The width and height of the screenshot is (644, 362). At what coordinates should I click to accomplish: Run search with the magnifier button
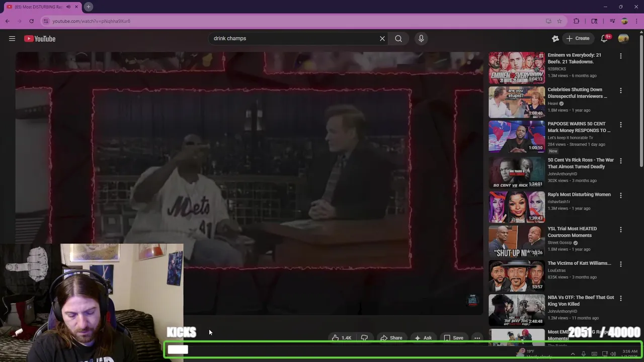pyautogui.click(x=398, y=38)
